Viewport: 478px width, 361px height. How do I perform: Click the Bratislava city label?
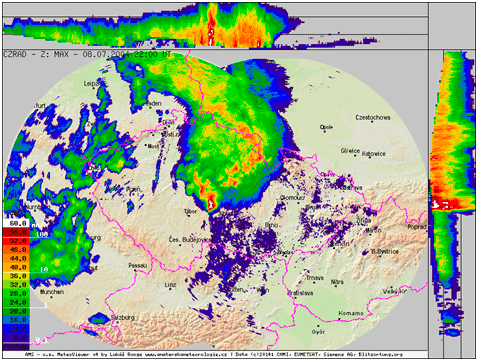(x=300, y=293)
